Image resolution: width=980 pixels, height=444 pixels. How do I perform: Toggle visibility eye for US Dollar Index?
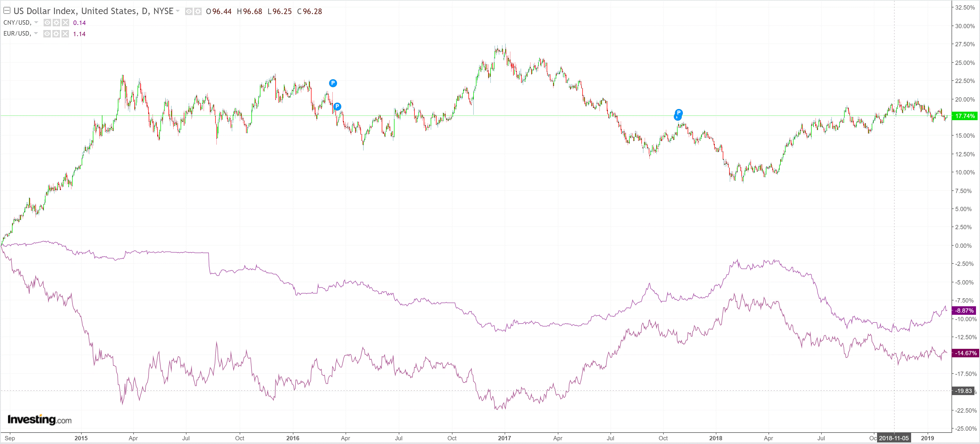pyautogui.click(x=189, y=11)
